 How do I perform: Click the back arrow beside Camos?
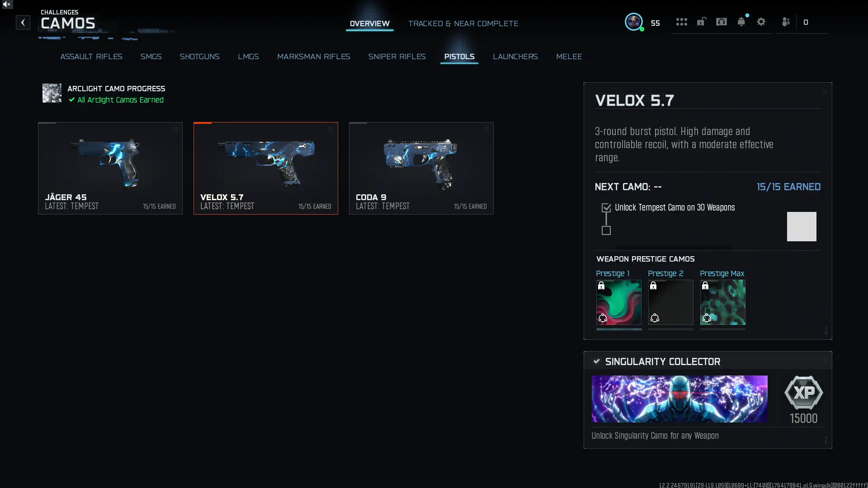click(23, 23)
